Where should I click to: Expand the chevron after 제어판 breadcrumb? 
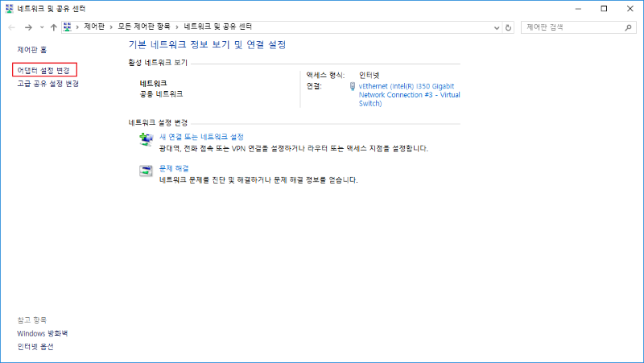tap(111, 27)
